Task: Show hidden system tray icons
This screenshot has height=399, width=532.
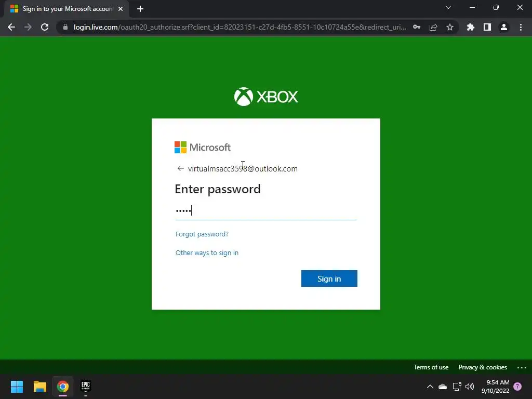Action: [430, 387]
